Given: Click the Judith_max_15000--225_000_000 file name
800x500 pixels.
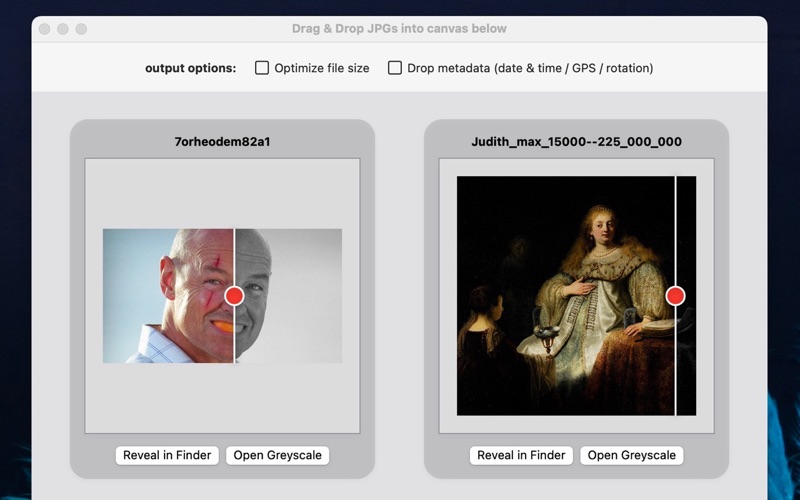Looking at the screenshot, I should click(x=577, y=142).
